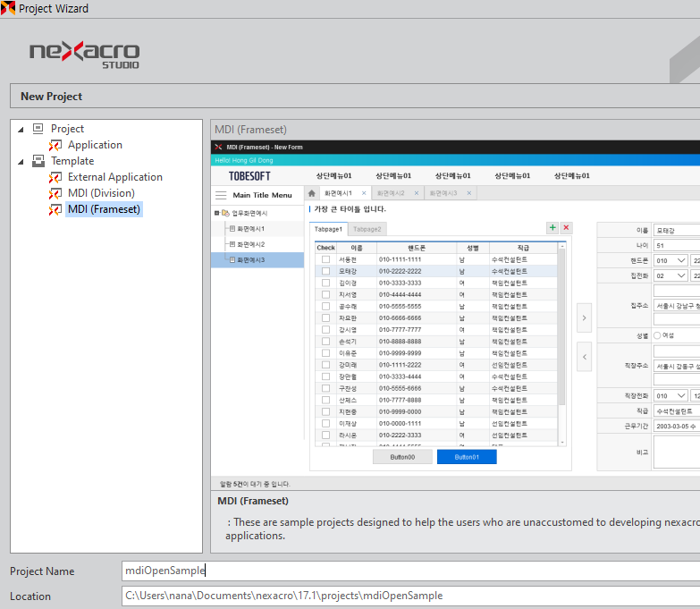Screen dimensions: 700x609
Task: Click the grid's vertical scrollbar
Action: click(561, 340)
